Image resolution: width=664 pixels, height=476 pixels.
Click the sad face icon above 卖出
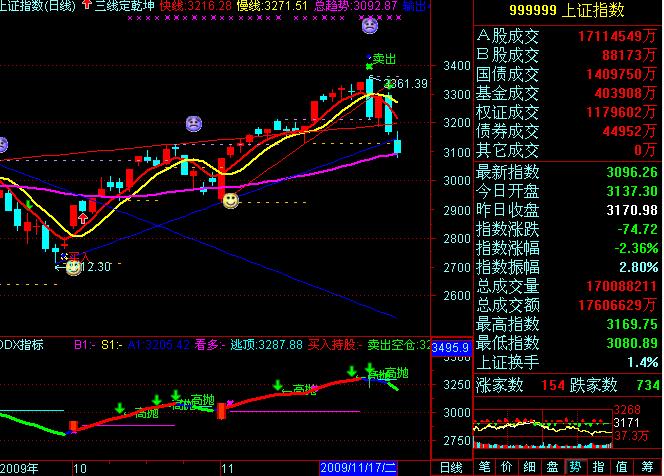point(370,26)
